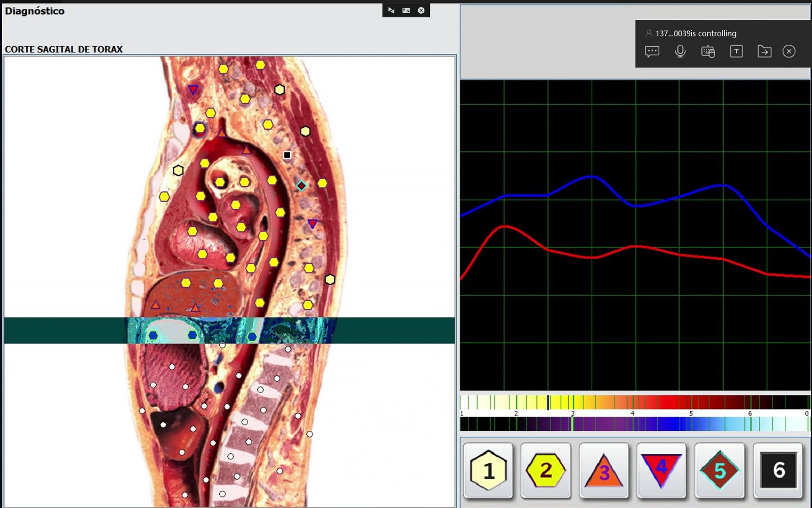Select the yellow hexagon marker button 2
This screenshot has width=812, height=508.
[x=546, y=471]
